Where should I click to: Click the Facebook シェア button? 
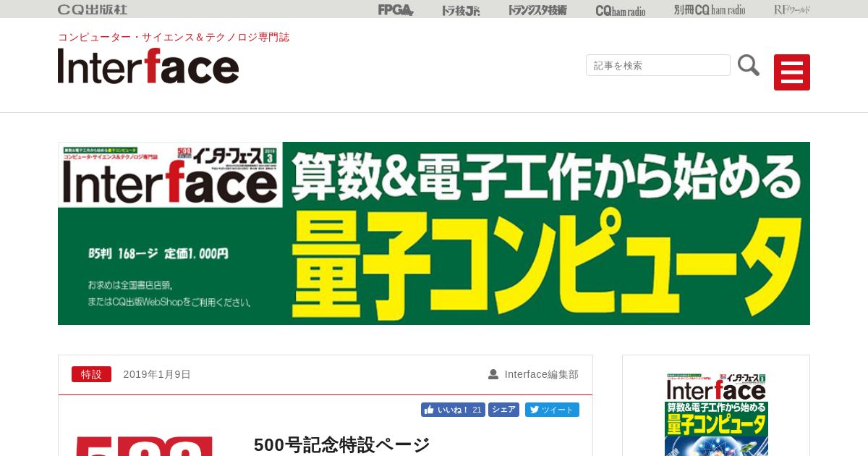[503, 410]
